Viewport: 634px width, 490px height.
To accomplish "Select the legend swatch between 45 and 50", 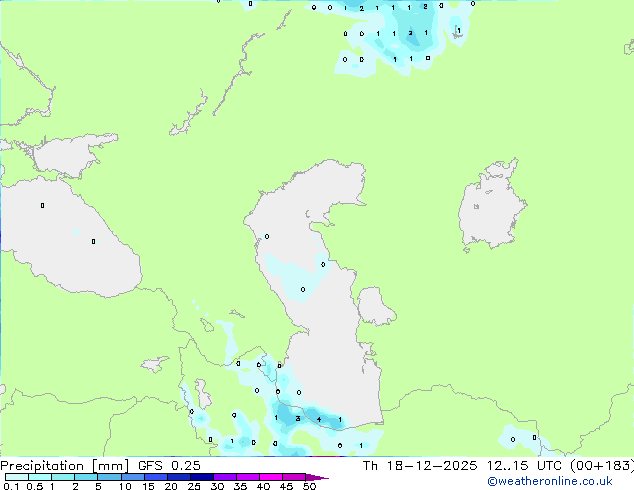I will coord(294,477).
